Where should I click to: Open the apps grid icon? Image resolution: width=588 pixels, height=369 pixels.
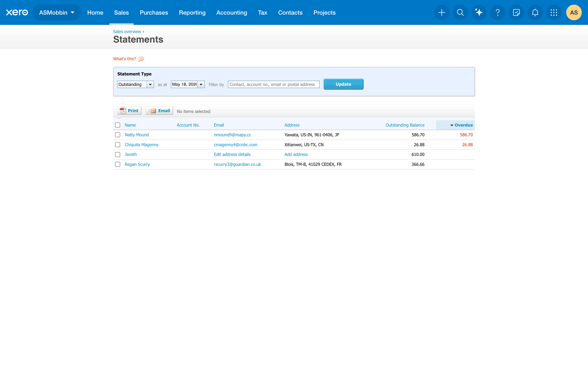(554, 13)
